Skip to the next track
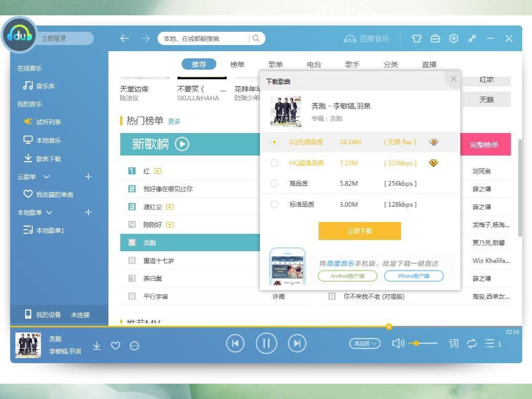This screenshot has height=399, width=532. pos(297,343)
